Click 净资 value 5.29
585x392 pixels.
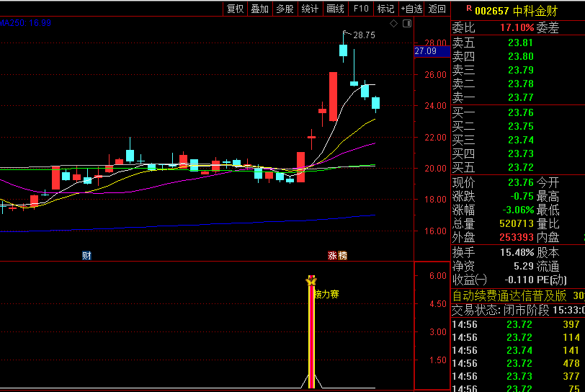tap(524, 266)
